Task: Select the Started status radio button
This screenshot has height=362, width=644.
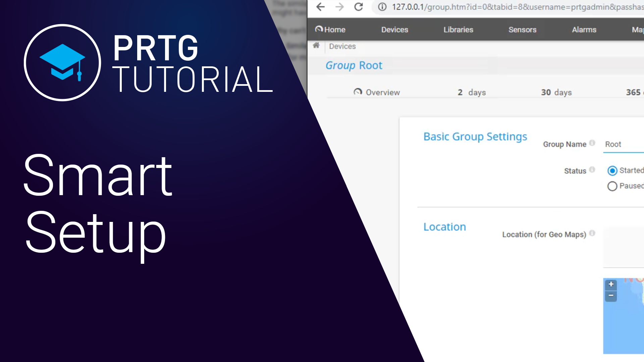Action: (612, 171)
